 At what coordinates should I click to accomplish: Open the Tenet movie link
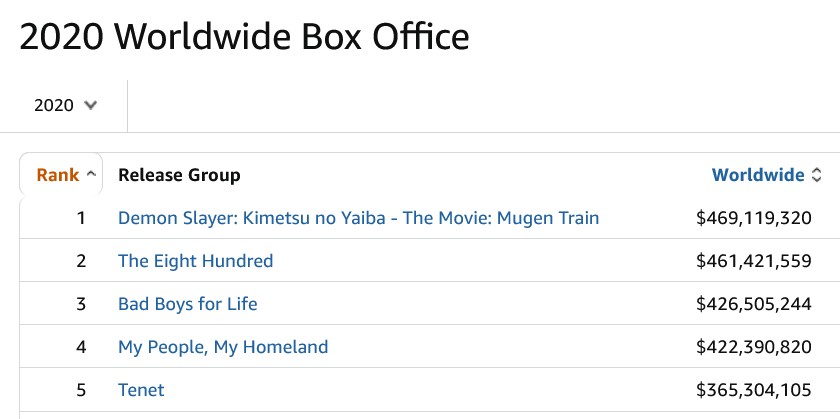tap(141, 390)
